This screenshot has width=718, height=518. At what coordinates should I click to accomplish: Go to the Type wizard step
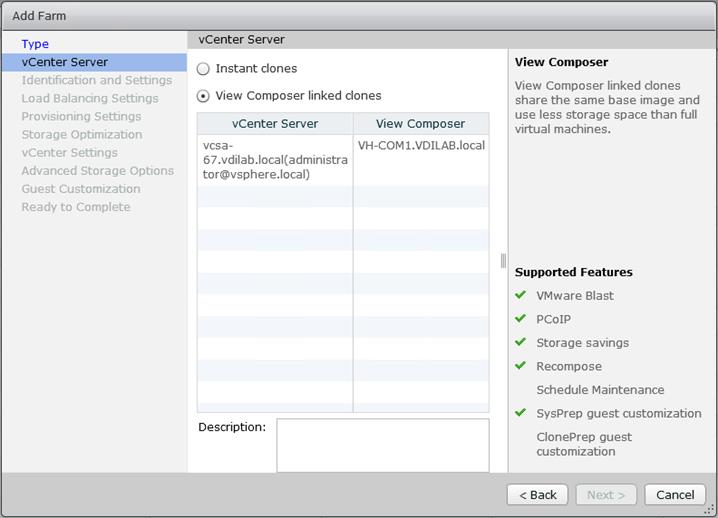click(x=35, y=44)
